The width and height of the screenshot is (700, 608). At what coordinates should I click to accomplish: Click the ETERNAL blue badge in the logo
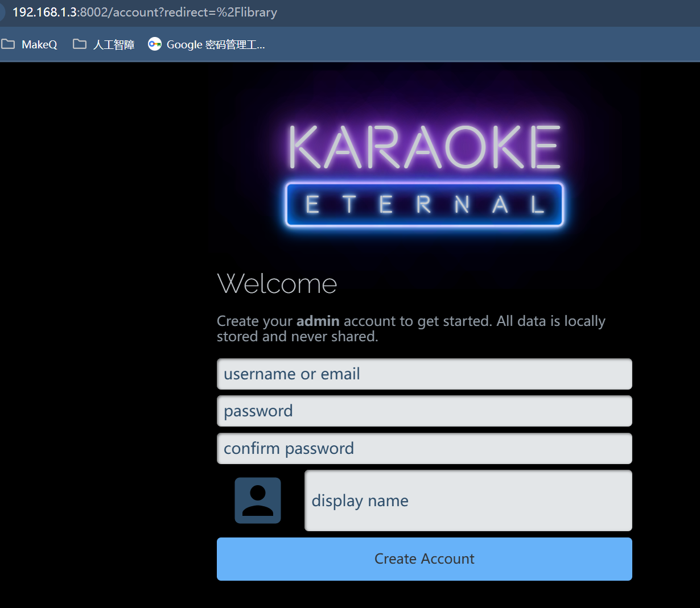pos(425,204)
